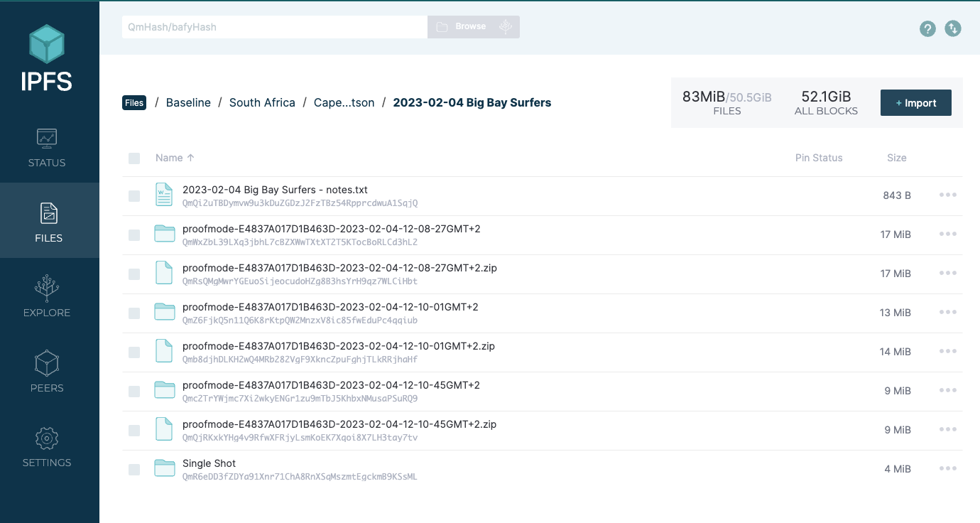
Task: Navigate to South Africa breadcrumb
Action: (262, 102)
